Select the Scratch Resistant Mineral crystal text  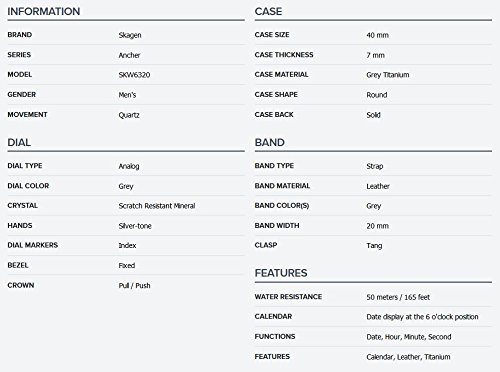pyautogui.click(x=157, y=206)
